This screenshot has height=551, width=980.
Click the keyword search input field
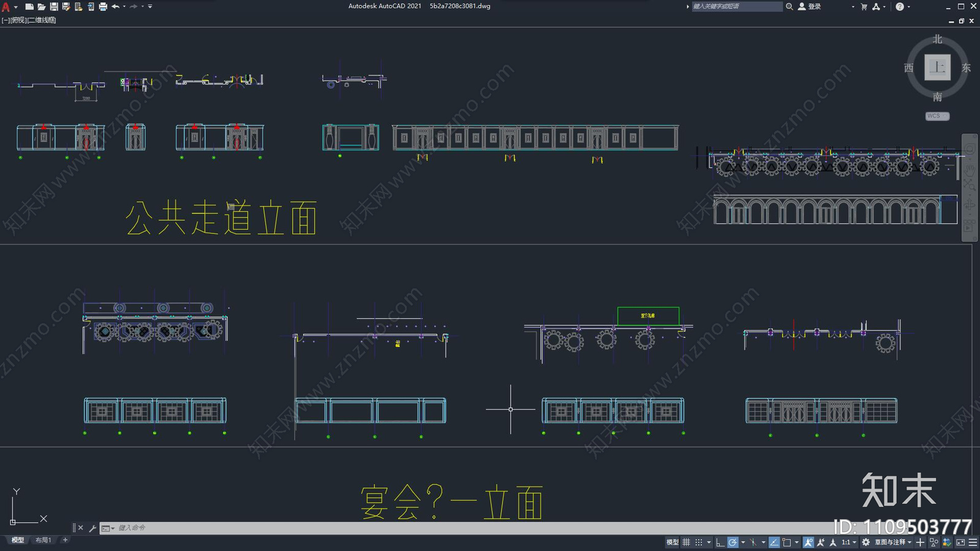(x=737, y=7)
